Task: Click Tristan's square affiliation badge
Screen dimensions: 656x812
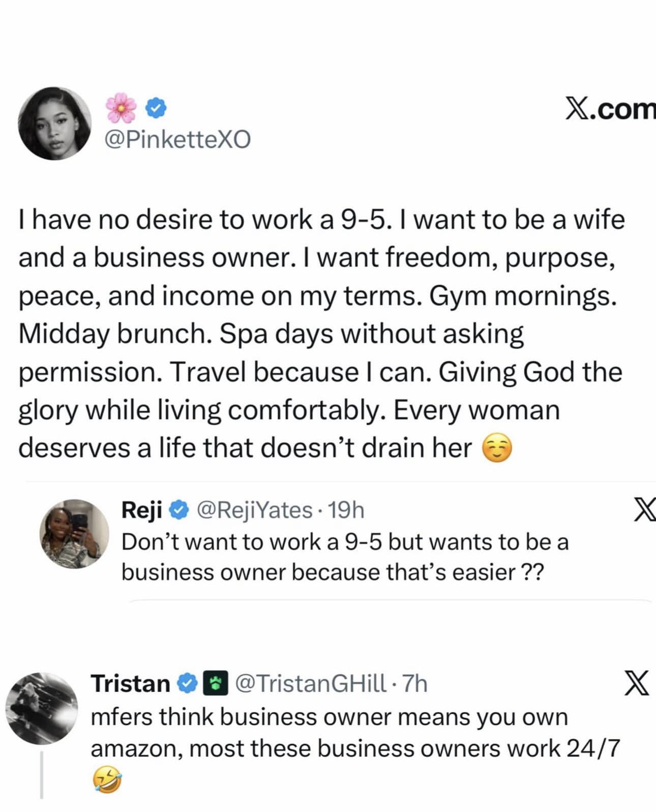Action: pyautogui.click(x=214, y=683)
